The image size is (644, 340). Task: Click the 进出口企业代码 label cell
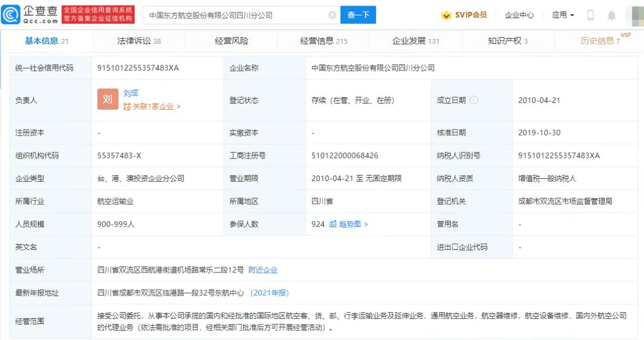[x=471, y=247]
